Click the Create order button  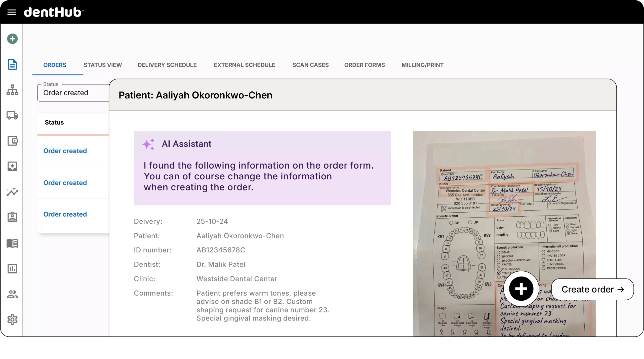pyautogui.click(x=592, y=289)
